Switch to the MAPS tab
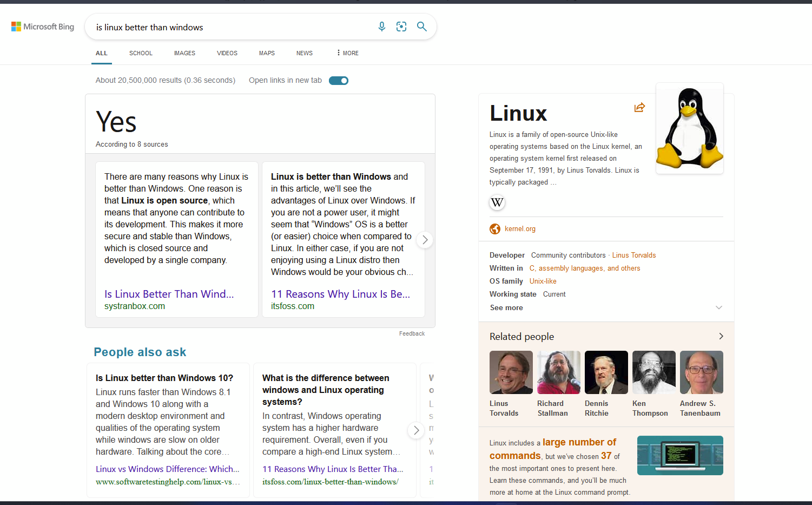This screenshot has width=812, height=505. (267, 53)
